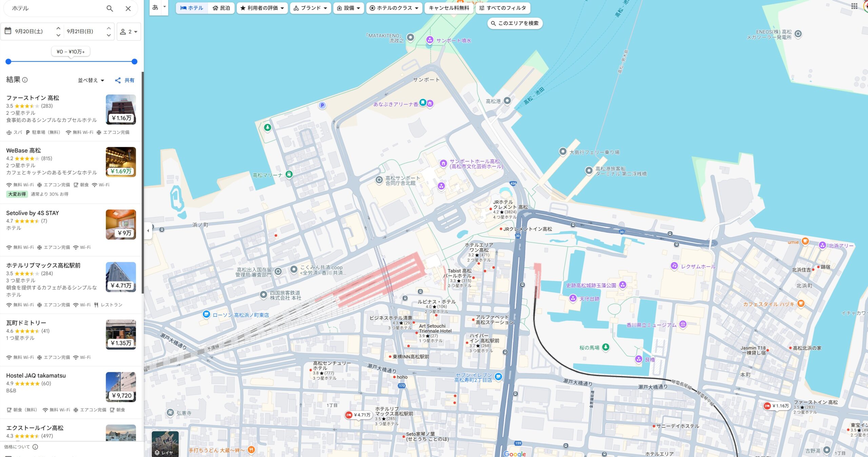The image size is (868, 457).
Task: Click the up arrow beside check-in date 9月20日
Action: [x=58, y=28]
